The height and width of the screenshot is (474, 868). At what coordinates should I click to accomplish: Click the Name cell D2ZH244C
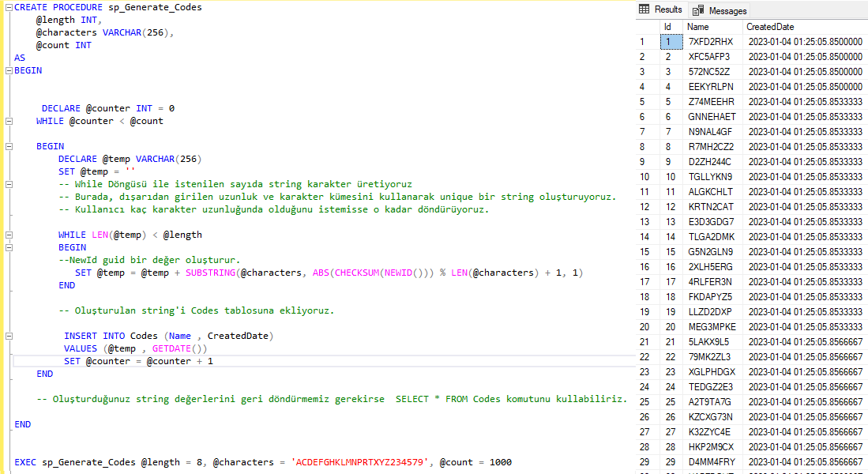click(712, 161)
